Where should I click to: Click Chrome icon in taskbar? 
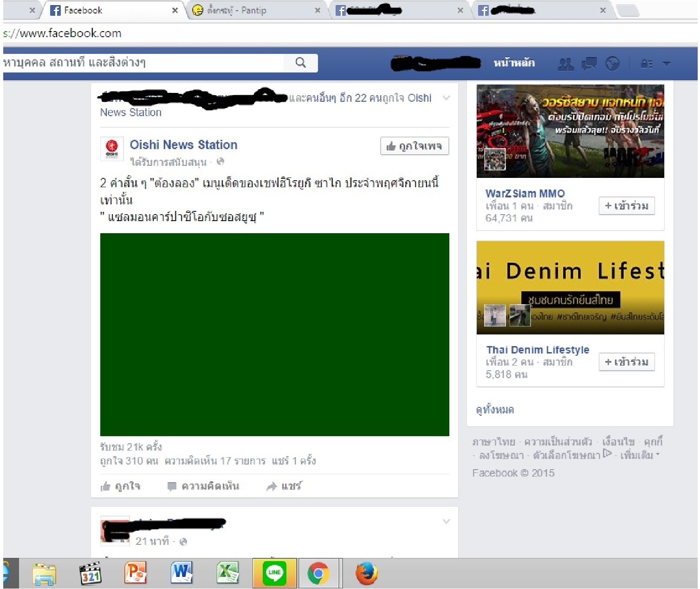(x=318, y=574)
